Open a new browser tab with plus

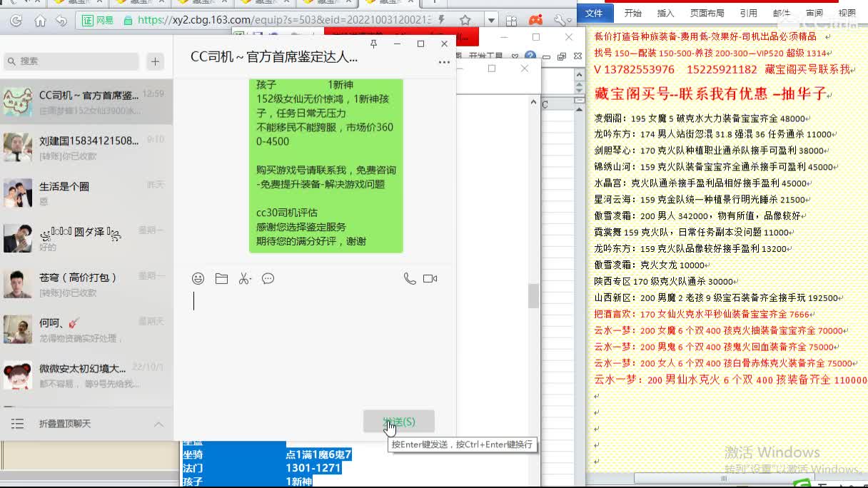coord(433,3)
